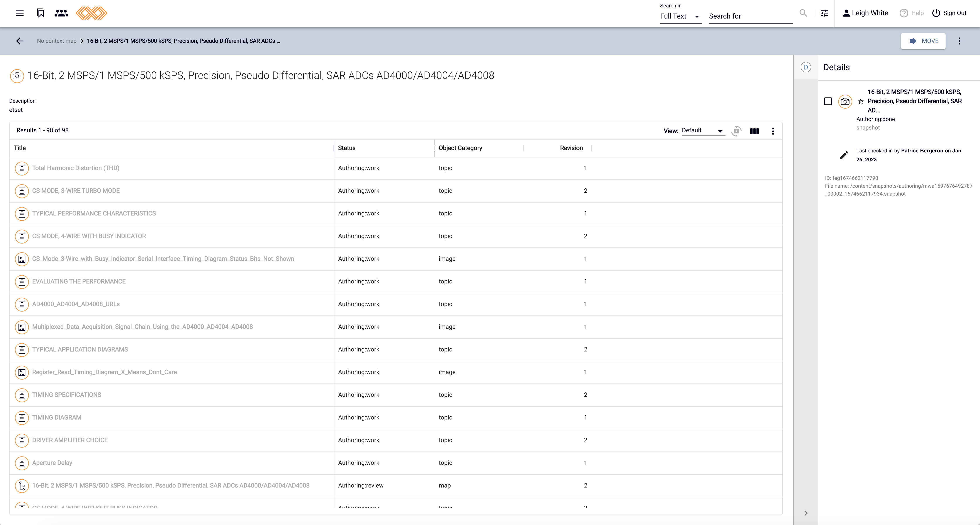Screen dimensions: 980x525
Task: Click topic icon for TIMING DIAGRAM
Action: [22, 418]
